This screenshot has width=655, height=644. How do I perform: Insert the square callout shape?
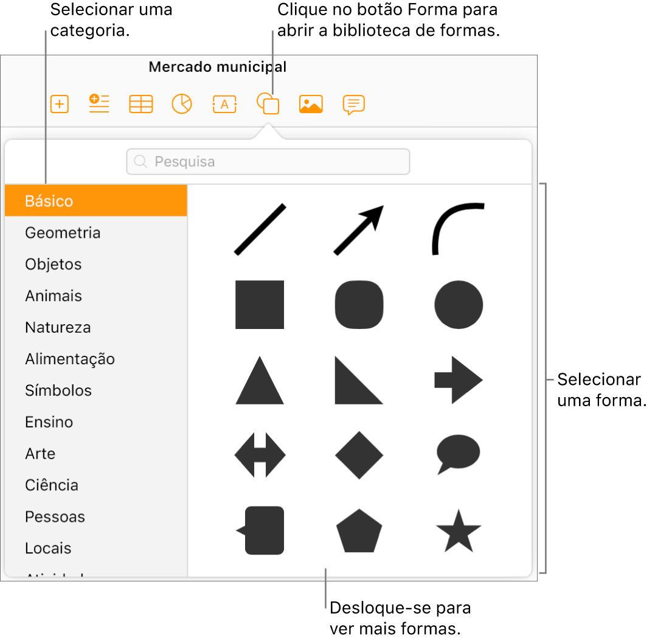[261, 530]
